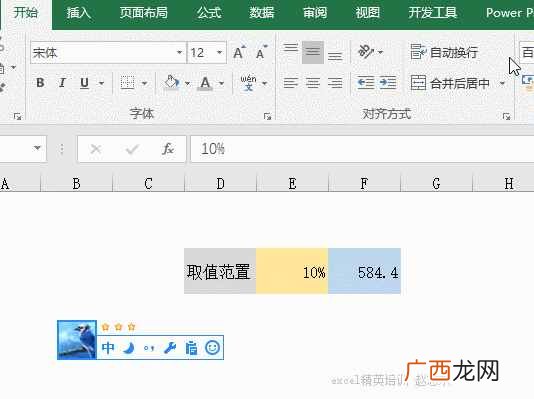Expand the phonetic guide dropdown arrow
534x399 pixels.
click(265, 83)
